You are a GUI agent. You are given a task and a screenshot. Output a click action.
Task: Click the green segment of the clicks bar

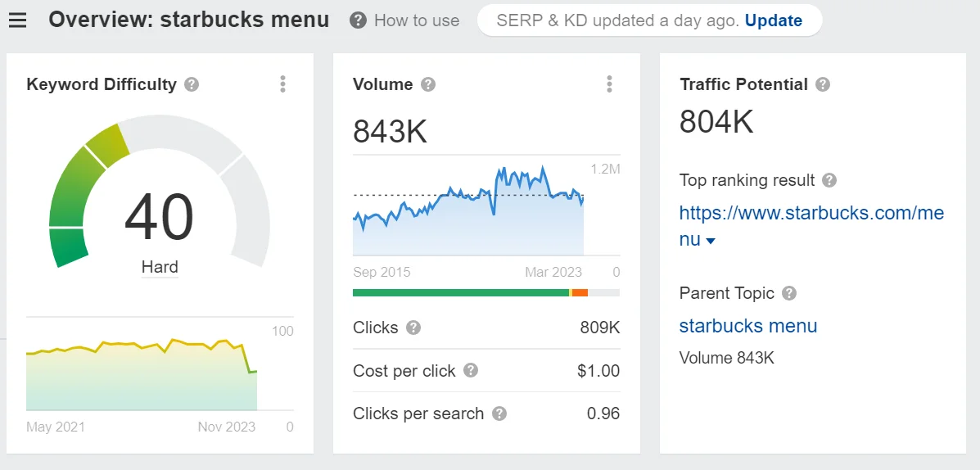point(461,292)
